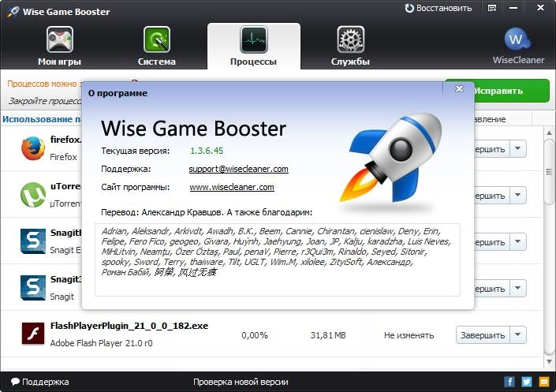Click the Adobe Flash Player 21.0 r0 description
The height and width of the screenshot is (392, 556).
tap(102, 343)
